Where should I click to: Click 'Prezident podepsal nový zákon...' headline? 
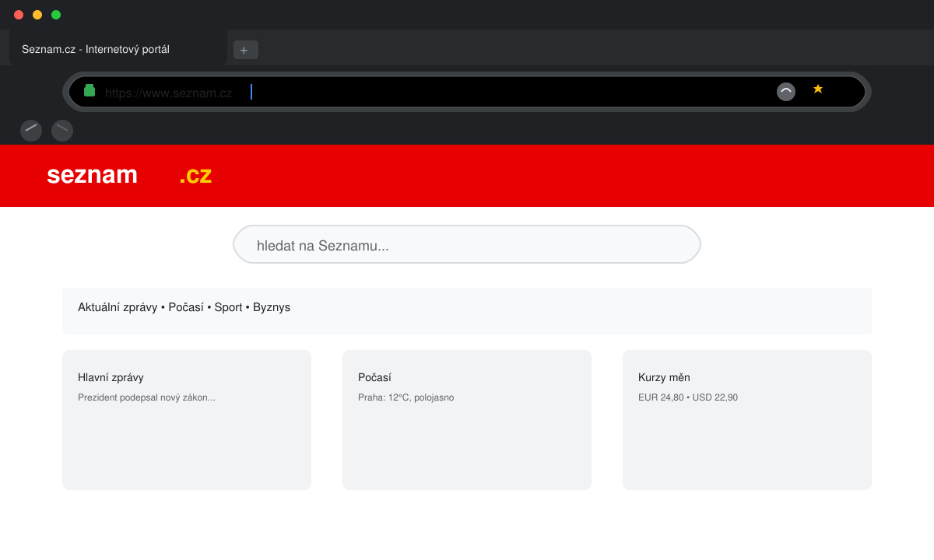click(146, 397)
